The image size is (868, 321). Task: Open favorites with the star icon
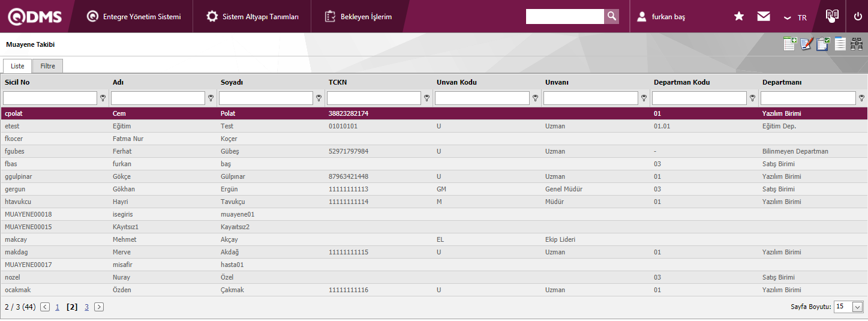(739, 16)
